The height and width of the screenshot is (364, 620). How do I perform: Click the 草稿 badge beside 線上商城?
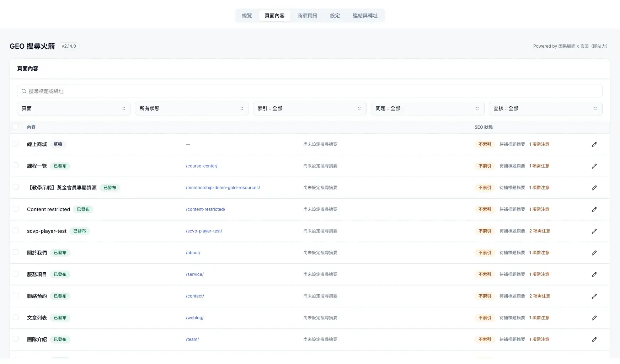[58, 144]
